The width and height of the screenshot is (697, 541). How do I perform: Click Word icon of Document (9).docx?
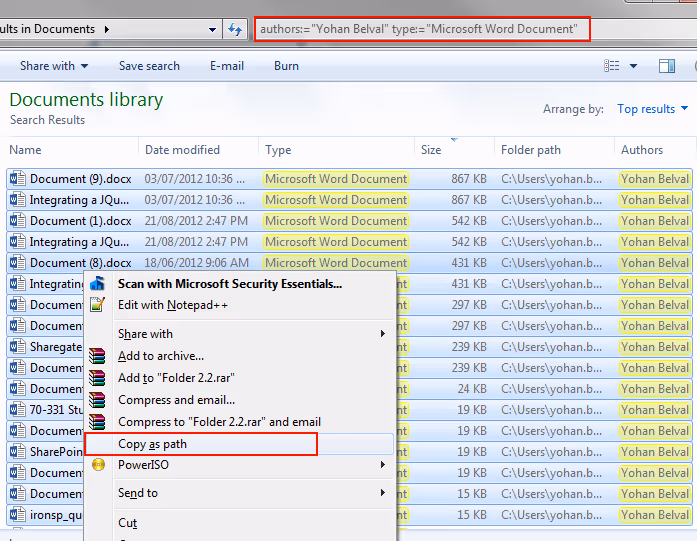[x=18, y=179]
